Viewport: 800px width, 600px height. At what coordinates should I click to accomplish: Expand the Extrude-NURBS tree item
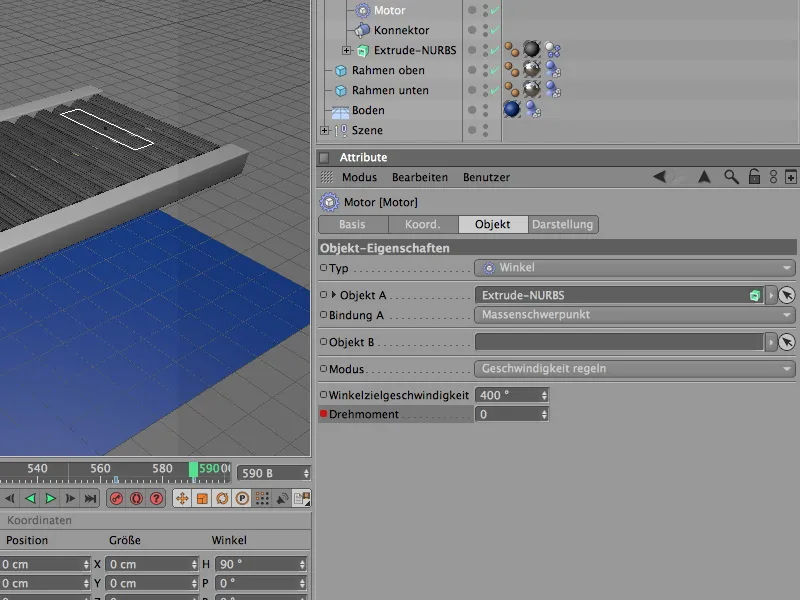tap(346, 50)
